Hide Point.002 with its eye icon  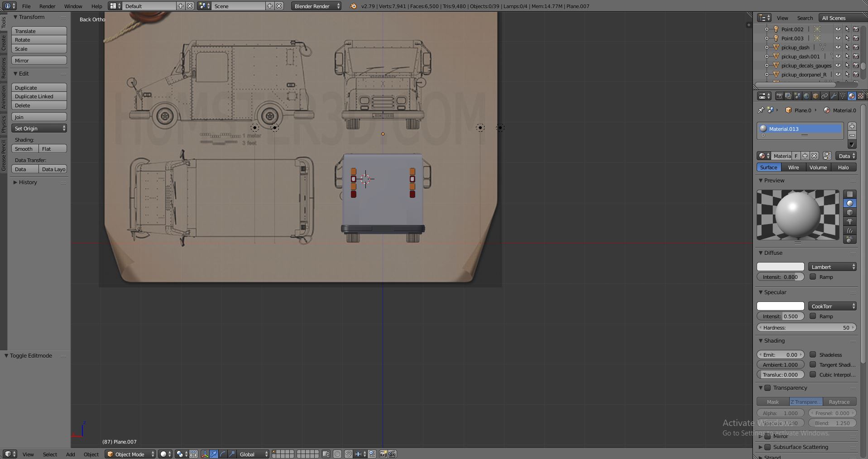(838, 29)
